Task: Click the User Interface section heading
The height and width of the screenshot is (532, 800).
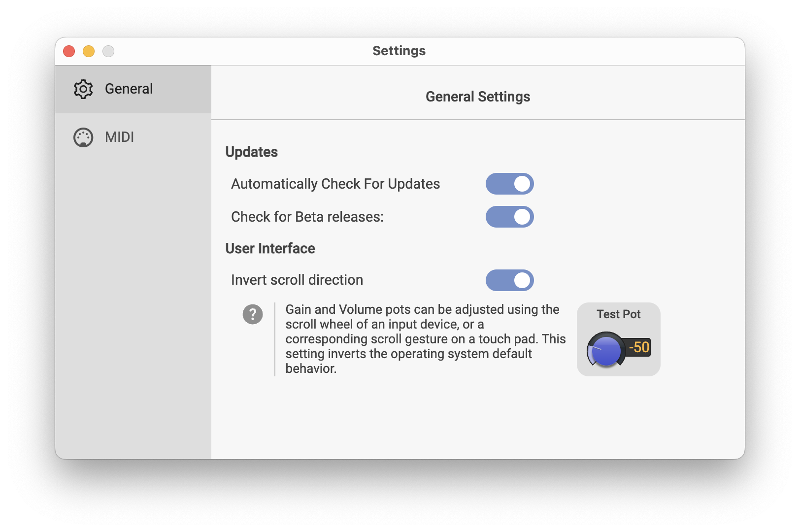Action: [270, 249]
